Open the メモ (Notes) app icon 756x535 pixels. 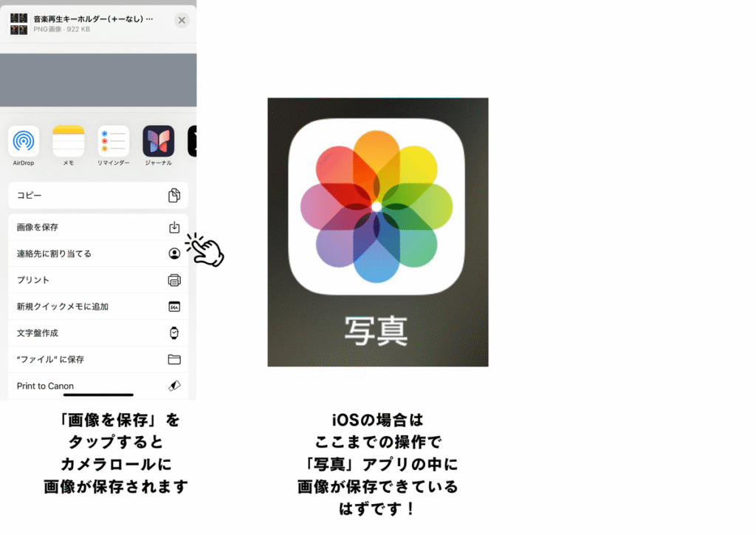point(69,141)
